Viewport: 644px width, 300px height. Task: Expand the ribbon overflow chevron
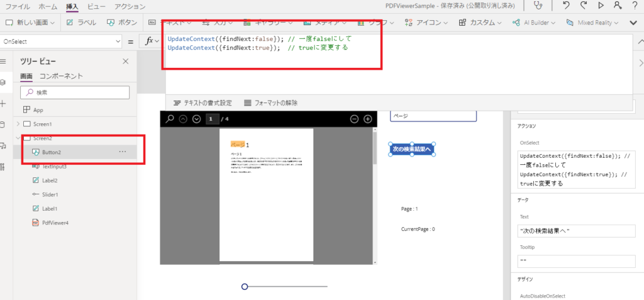coord(633,23)
